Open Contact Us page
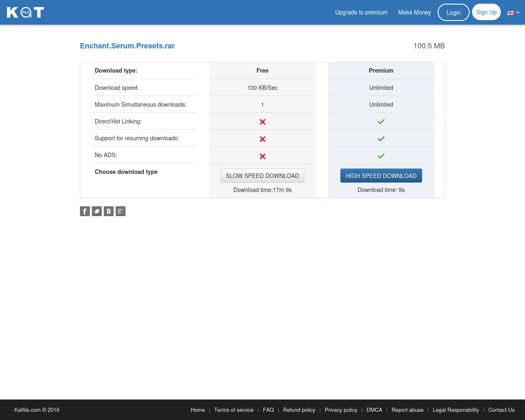The width and height of the screenshot is (525, 420). (x=501, y=410)
